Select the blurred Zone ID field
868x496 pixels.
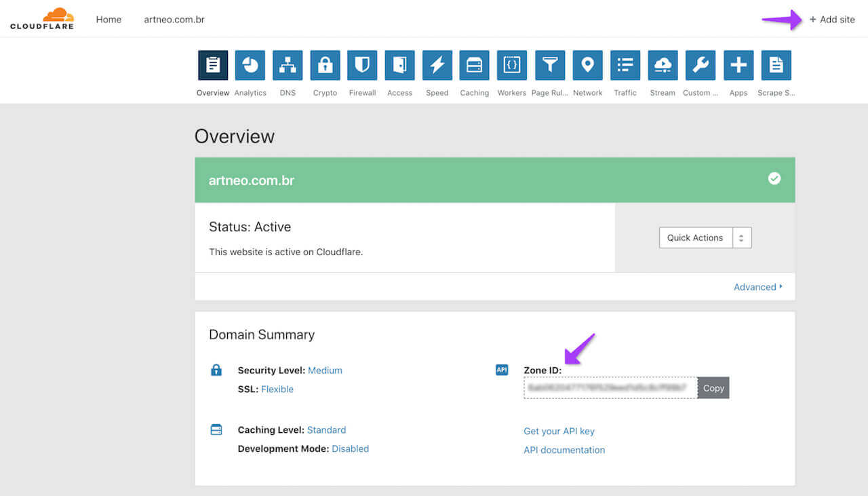(610, 388)
